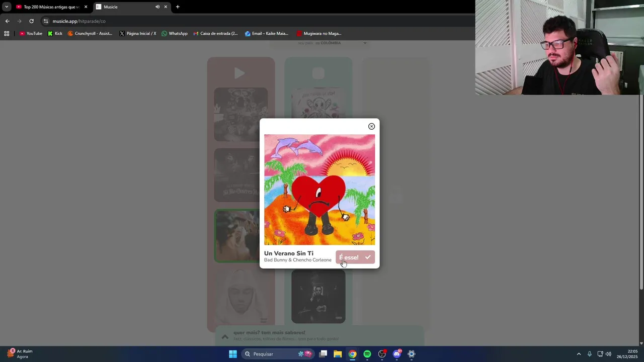This screenshot has height=362, width=644.
Task: Open the Página Inicial / X bookmark
Action: (138, 34)
